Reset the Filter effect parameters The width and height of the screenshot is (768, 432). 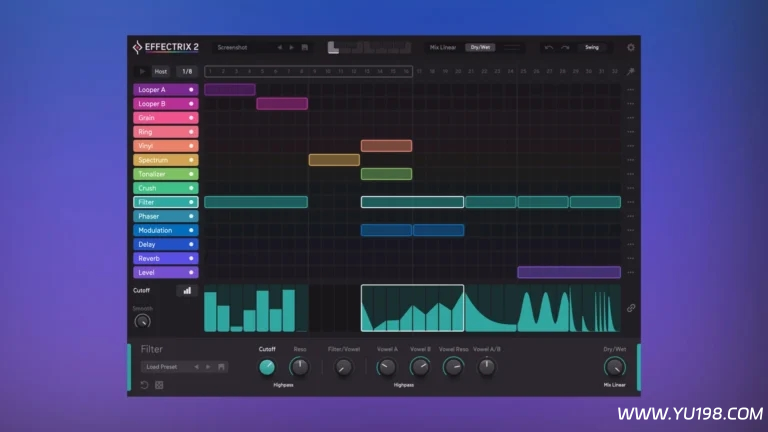point(144,385)
